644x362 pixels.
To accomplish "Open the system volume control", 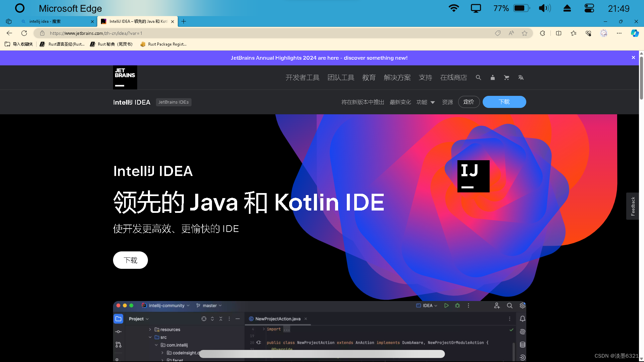I will pos(545,8).
